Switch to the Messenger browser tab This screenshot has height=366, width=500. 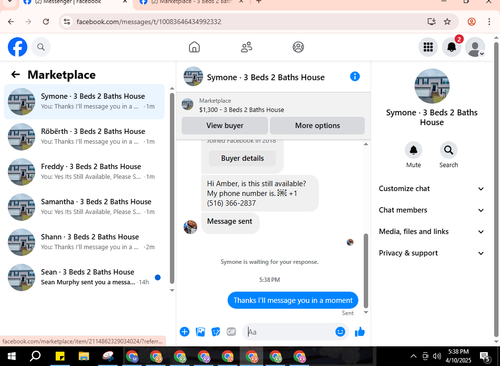pos(75,2)
